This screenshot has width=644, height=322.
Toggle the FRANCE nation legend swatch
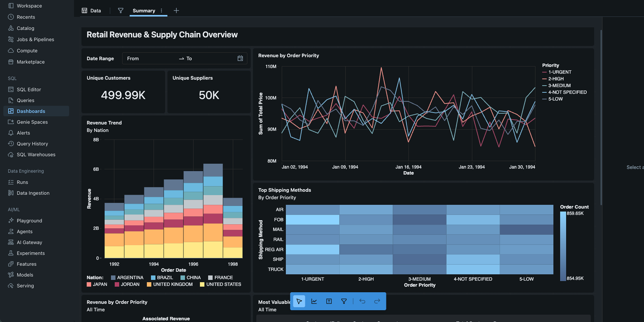tap(211, 278)
